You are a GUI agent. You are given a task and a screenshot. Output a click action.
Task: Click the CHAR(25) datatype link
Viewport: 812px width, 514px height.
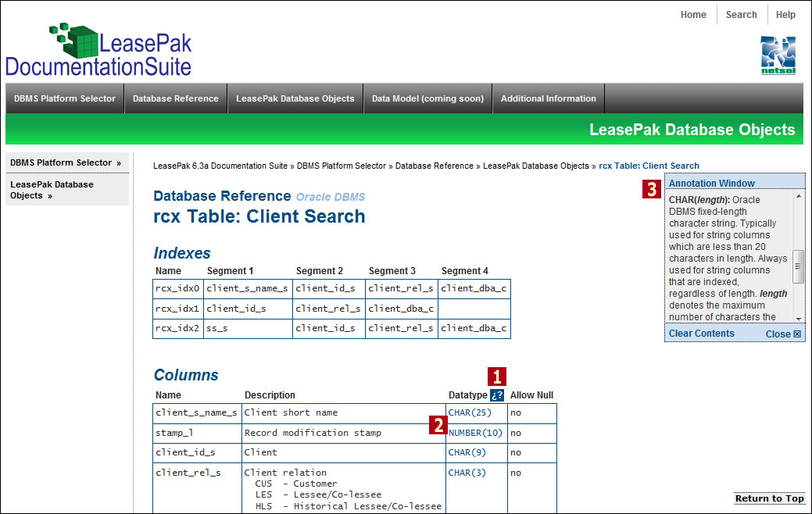(x=470, y=412)
